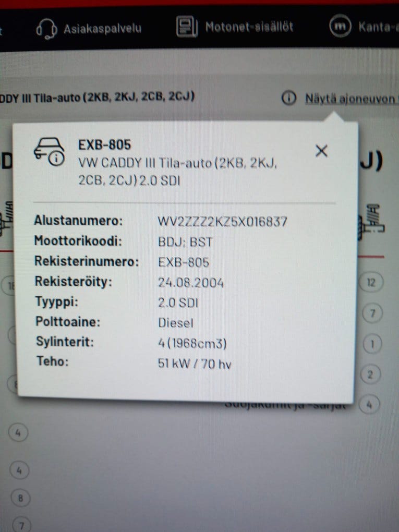This screenshot has width=399, height=532.
Task: Click the car info icon in popup
Action: pos(49,152)
